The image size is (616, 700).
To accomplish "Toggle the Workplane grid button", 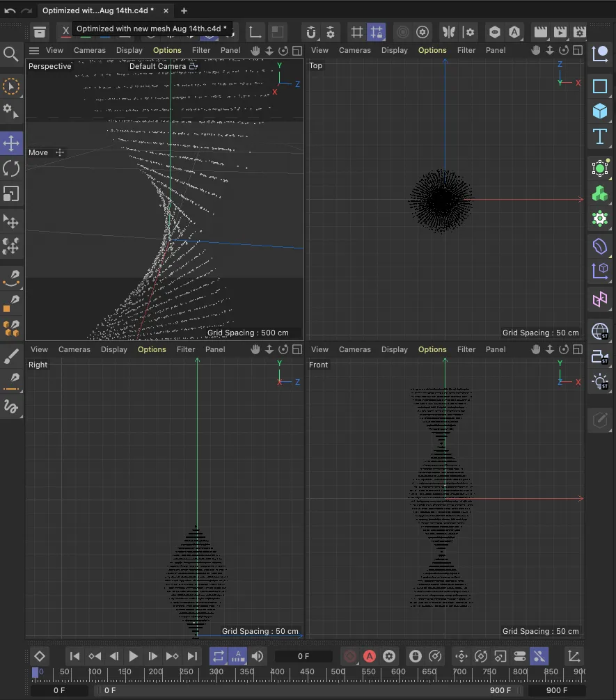I will (356, 32).
